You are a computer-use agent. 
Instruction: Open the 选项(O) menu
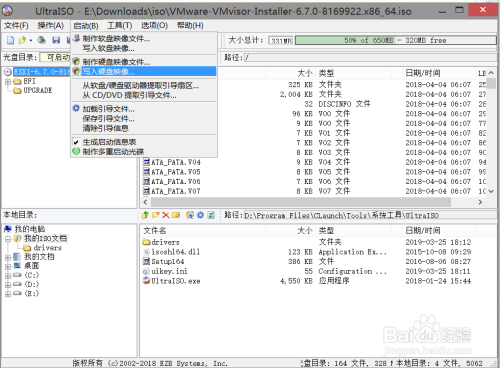154,25
